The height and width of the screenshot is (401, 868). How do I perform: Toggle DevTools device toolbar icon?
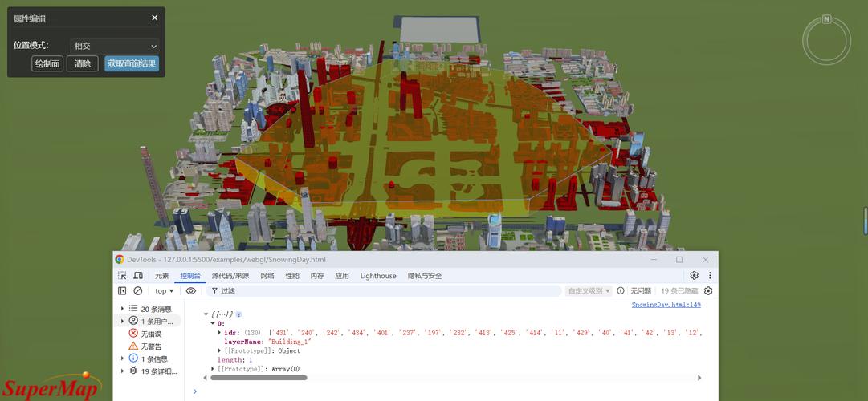(x=138, y=275)
